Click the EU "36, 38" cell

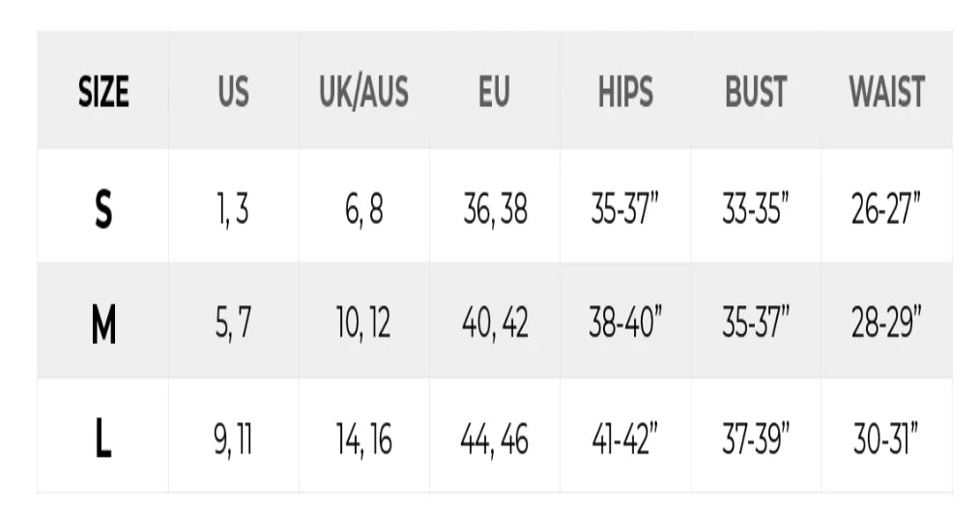point(494,209)
